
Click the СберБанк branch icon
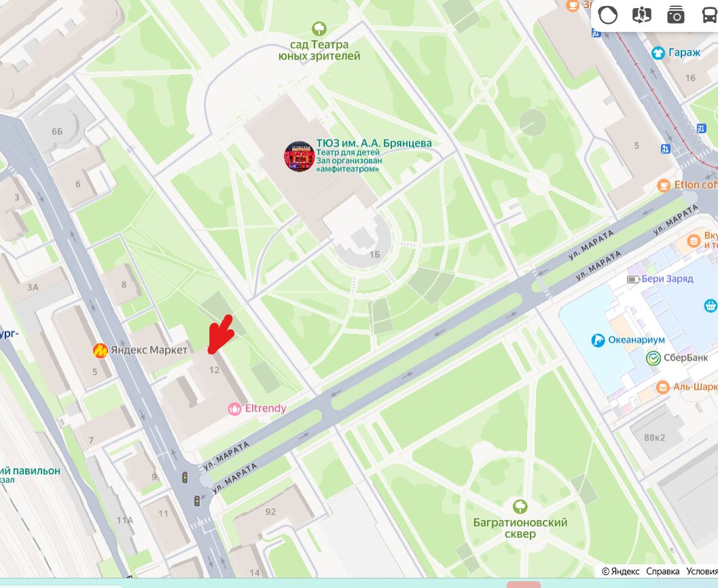tap(653, 359)
